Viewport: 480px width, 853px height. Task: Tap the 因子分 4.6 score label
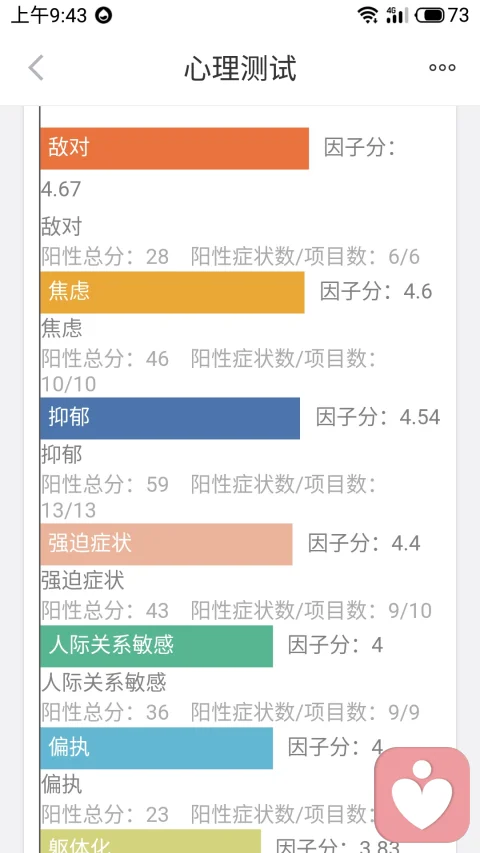[376, 292]
